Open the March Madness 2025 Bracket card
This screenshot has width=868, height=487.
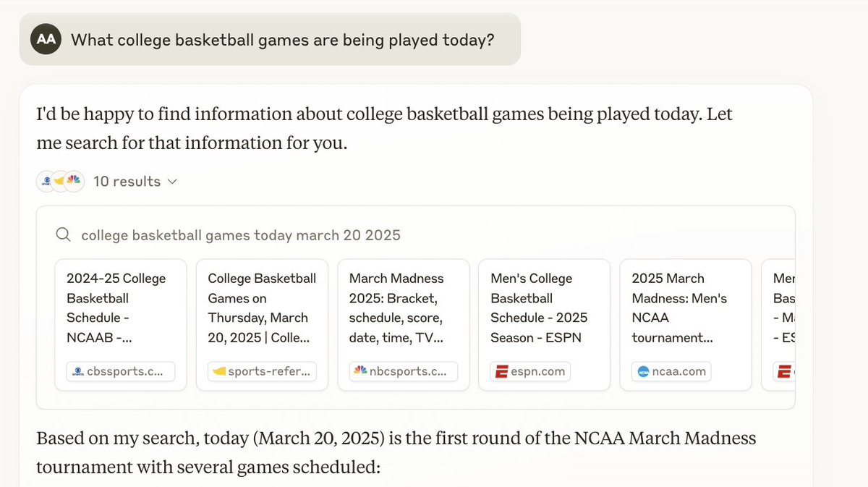[x=404, y=308]
